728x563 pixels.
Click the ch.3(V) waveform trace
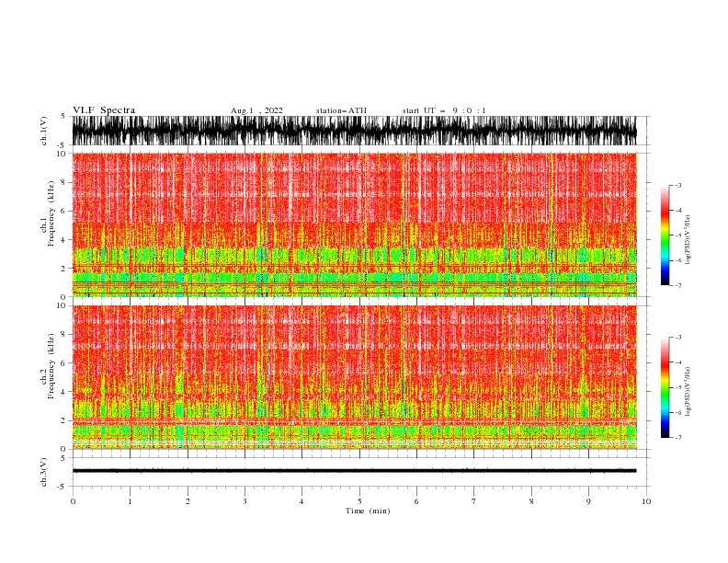355,471
